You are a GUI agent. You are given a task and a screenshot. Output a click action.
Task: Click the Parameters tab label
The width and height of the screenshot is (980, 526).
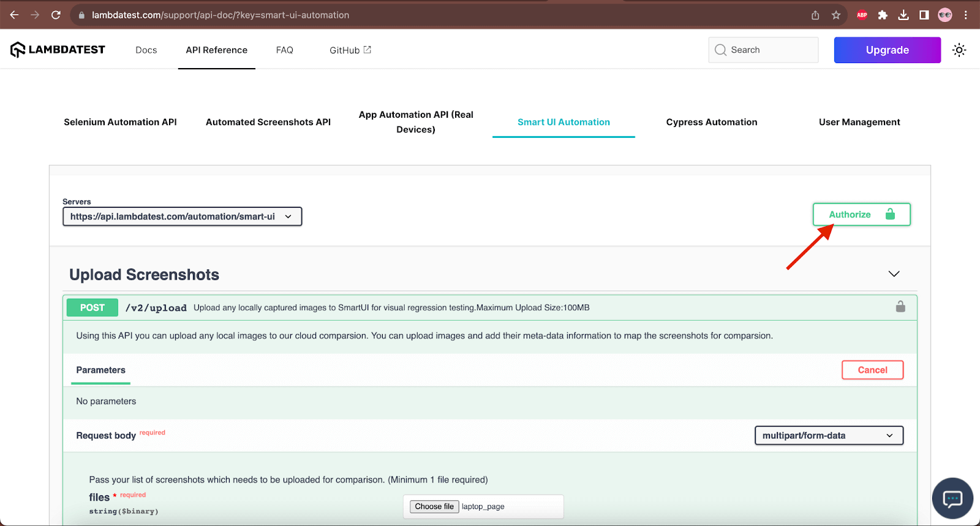(100, 370)
